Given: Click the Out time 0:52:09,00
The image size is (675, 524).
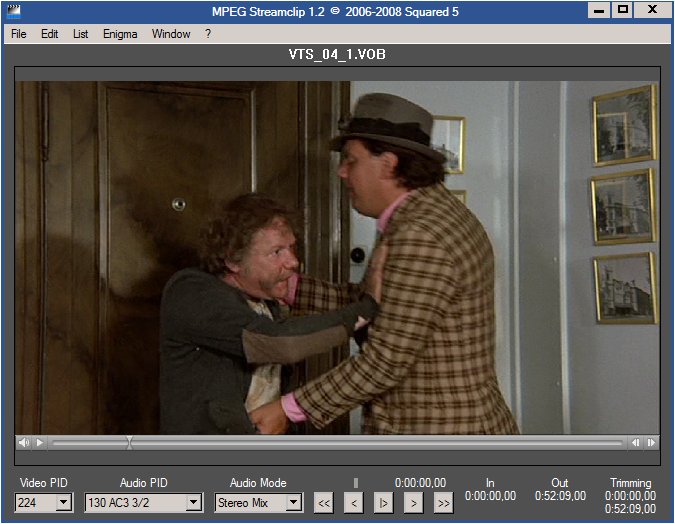Looking at the screenshot, I should coord(560,496).
